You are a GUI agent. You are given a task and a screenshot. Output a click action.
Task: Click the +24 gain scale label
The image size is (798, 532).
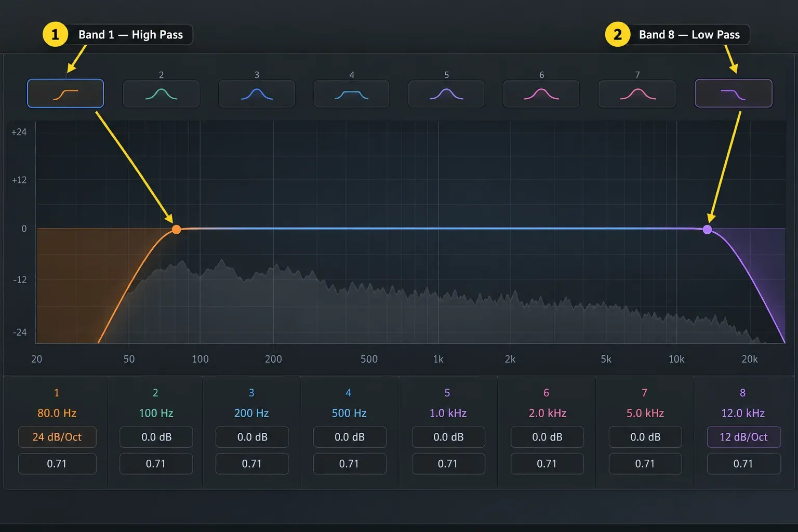point(19,132)
